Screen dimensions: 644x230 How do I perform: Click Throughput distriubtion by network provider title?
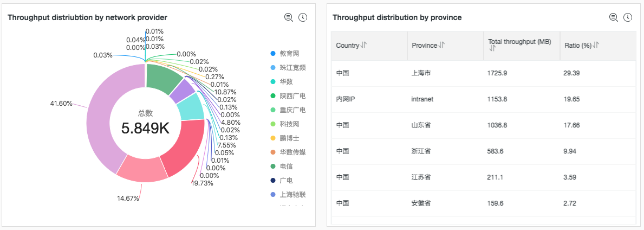[x=88, y=17]
